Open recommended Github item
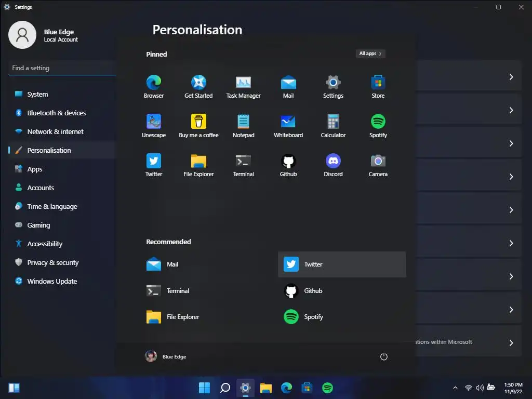Viewport: 532px width, 399px height. 342,291
